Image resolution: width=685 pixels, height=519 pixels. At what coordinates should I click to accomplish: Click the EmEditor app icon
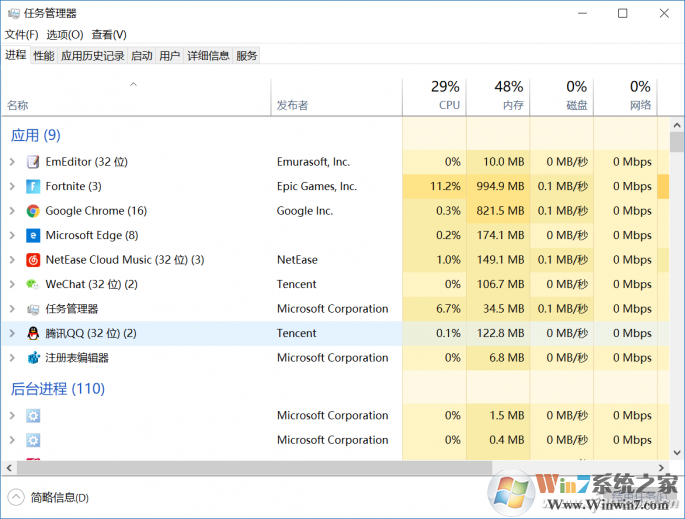33,162
